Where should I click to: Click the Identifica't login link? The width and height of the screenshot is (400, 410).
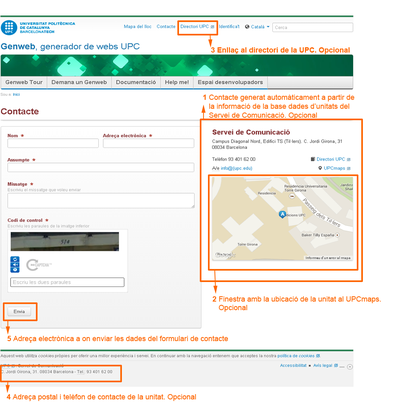pyautogui.click(x=229, y=26)
